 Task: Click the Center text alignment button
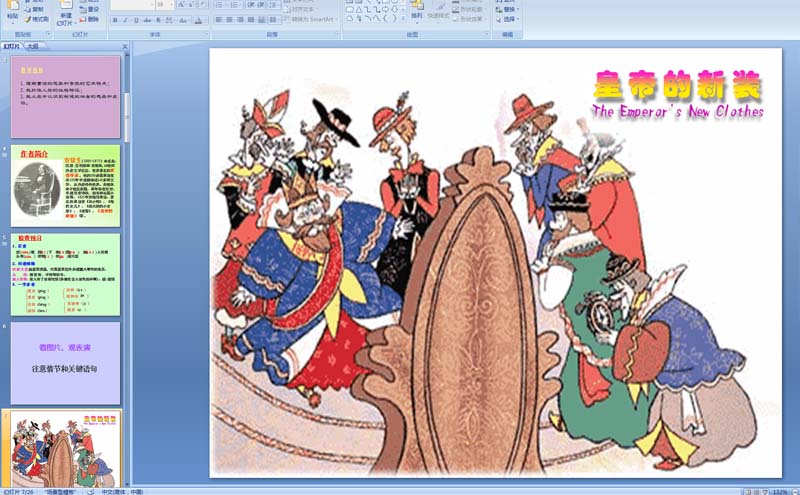229,20
